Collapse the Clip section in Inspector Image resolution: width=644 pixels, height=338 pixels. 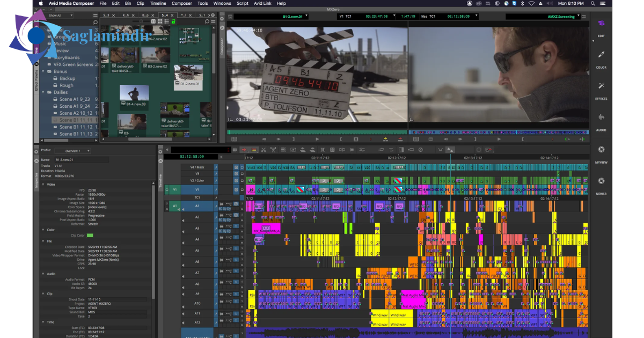tap(43, 293)
